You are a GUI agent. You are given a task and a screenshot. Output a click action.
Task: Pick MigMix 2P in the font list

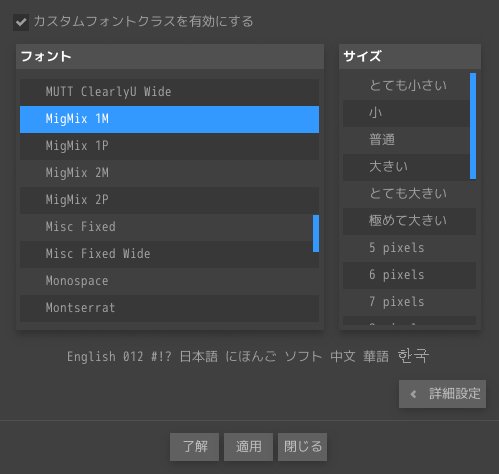[x=169, y=200]
